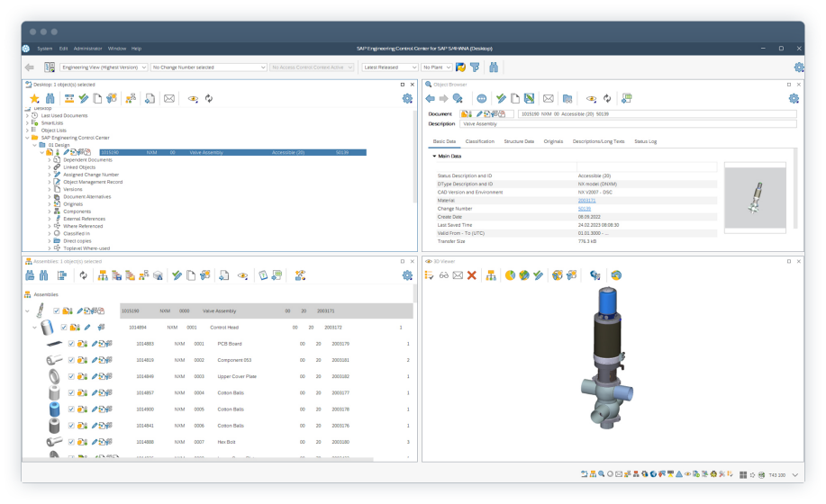Select the Where Referenced tree item
Image resolution: width=826 pixels, height=504 pixels.
click(x=83, y=226)
